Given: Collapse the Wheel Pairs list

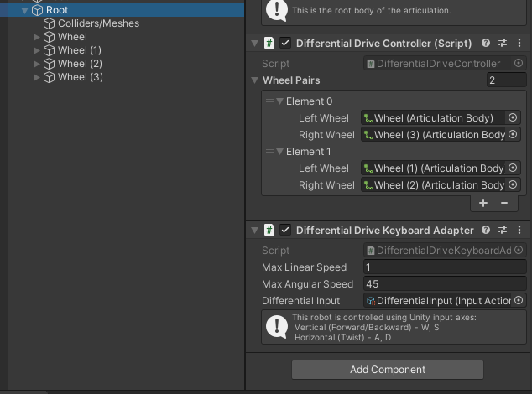Looking at the screenshot, I should click(255, 80).
